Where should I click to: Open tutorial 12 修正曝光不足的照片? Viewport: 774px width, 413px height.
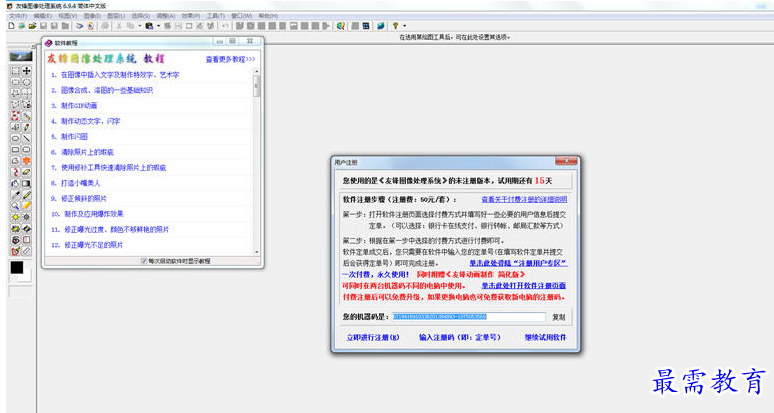pyautogui.click(x=87, y=245)
